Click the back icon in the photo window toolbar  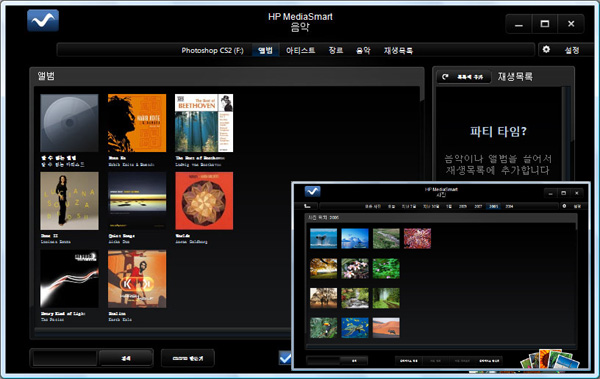pos(307,206)
